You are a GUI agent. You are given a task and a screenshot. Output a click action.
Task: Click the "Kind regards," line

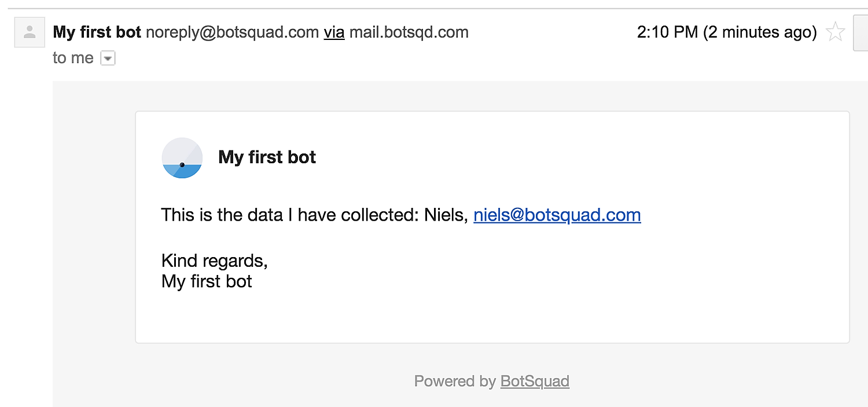[x=215, y=261]
